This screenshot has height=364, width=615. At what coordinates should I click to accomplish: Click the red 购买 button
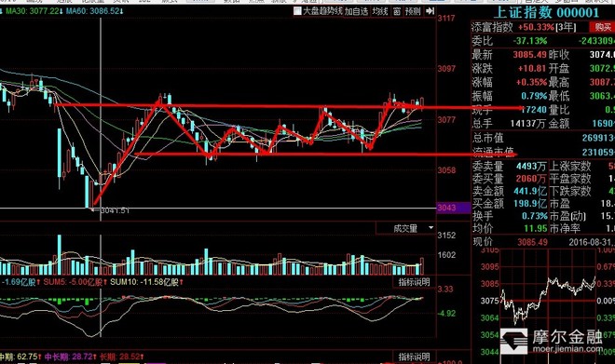pyautogui.click(x=603, y=27)
